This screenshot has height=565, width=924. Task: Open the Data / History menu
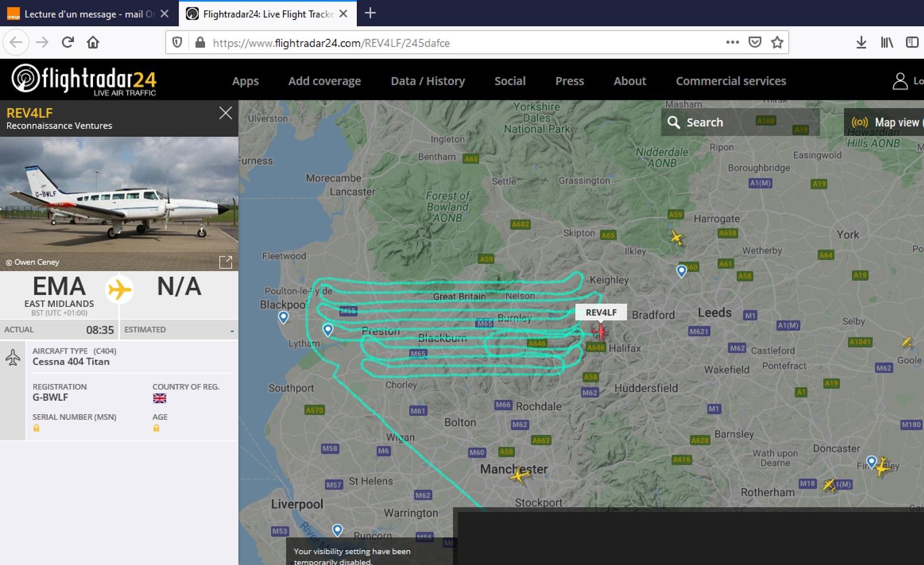pyautogui.click(x=428, y=81)
